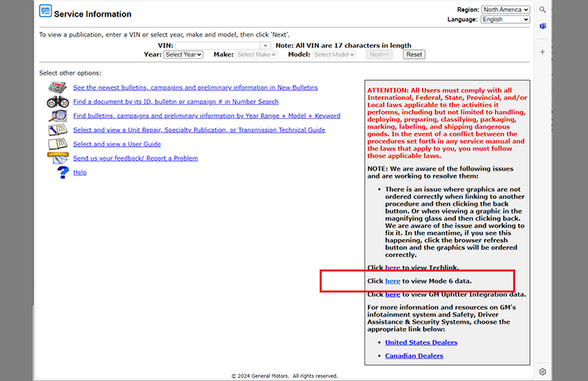This screenshot has height=381, width=588.
Task: Expand the VIN history dropdown arrow
Action: [x=265, y=45]
